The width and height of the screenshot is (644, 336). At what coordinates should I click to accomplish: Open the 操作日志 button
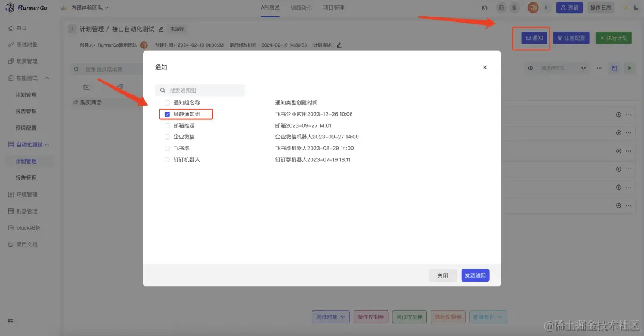(600, 7)
